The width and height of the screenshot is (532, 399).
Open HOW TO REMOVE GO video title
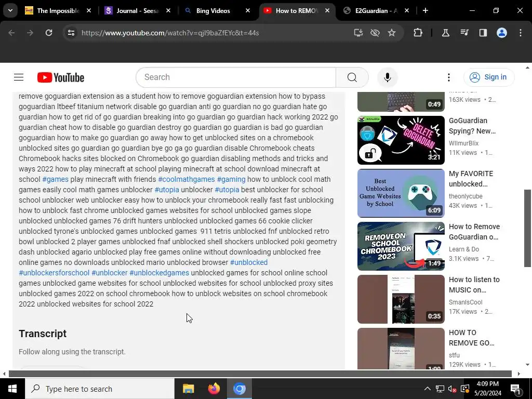click(471, 338)
